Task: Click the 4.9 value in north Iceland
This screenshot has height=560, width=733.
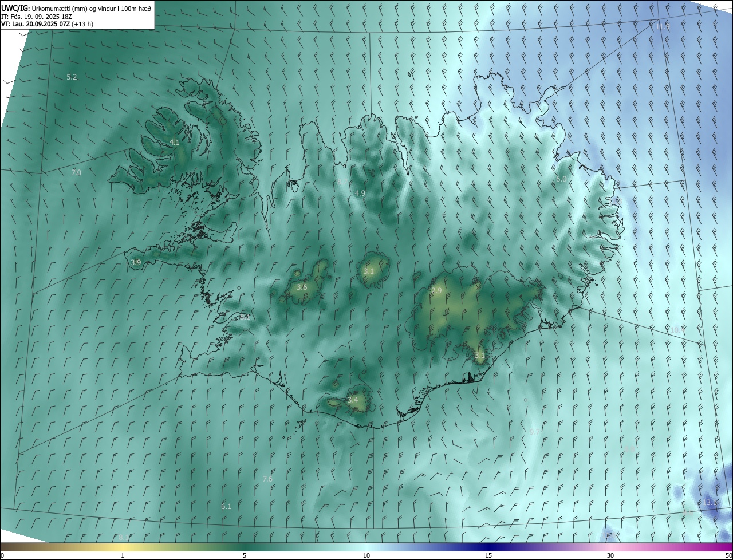Action: [x=360, y=194]
